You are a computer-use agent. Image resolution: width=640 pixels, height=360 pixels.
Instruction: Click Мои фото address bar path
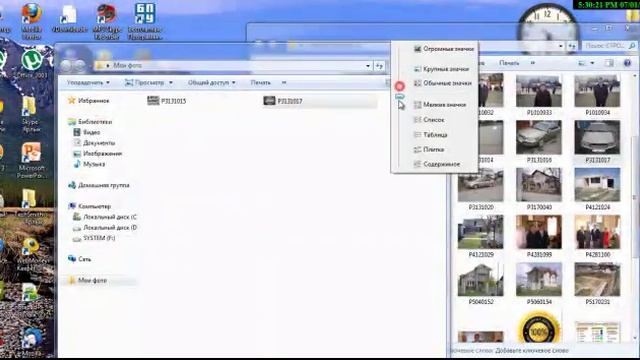127,65
